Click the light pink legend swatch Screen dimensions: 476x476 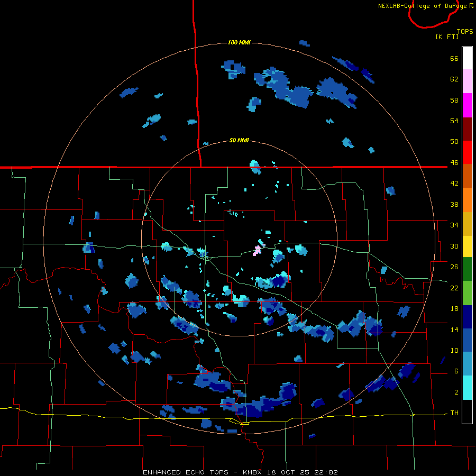467,81
